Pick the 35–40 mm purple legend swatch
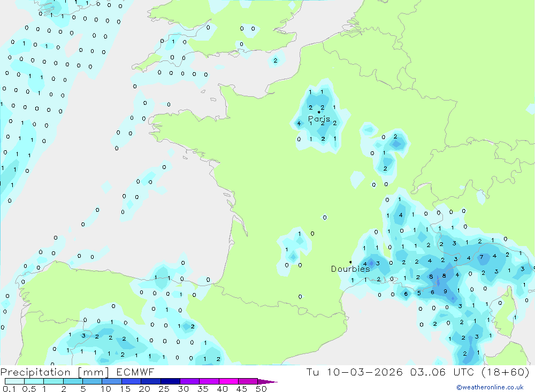 (x=209, y=381)
